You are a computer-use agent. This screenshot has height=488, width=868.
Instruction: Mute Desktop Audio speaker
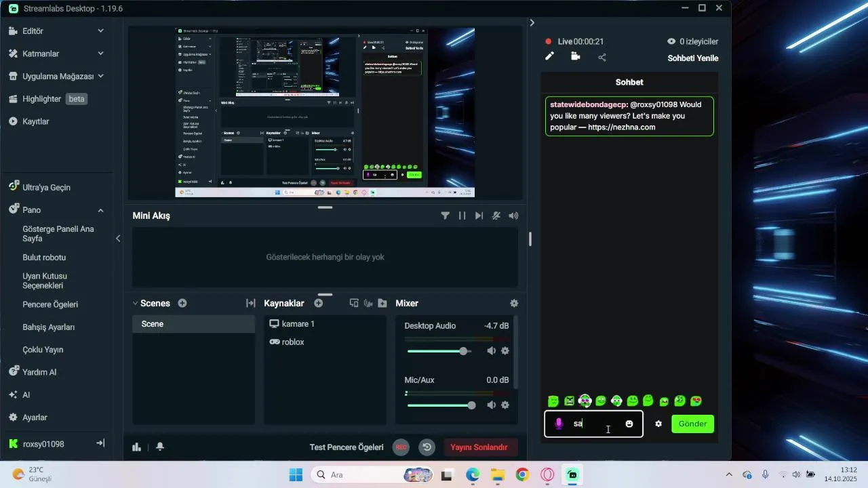tap(492, 351)
